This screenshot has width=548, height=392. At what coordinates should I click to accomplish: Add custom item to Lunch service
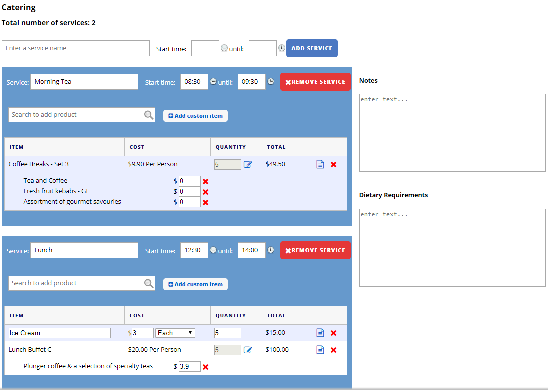195,284
